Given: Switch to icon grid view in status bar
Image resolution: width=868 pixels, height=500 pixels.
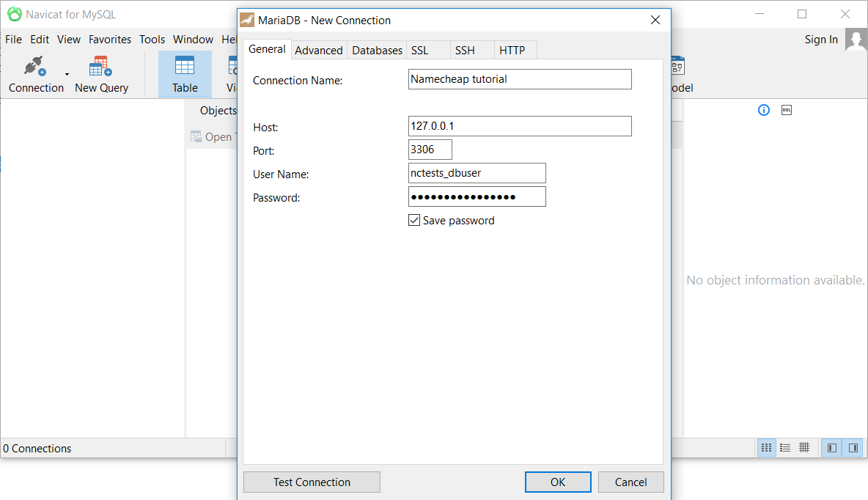Looking at the screenshot, I should click(766, 448).
